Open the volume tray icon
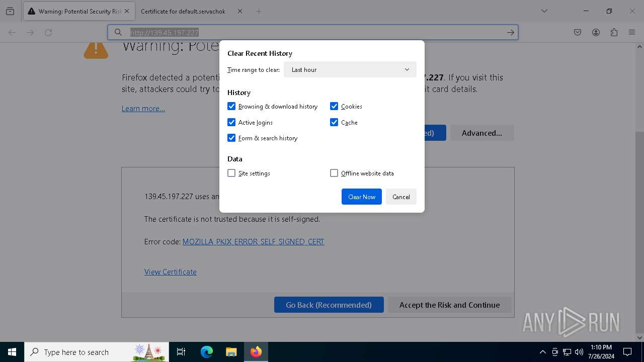The image size is (644, 362). pos(579,352)
